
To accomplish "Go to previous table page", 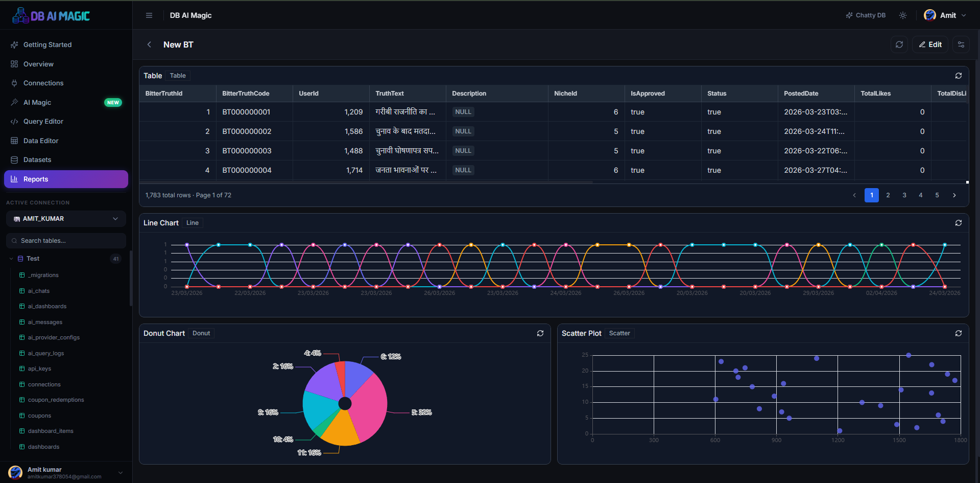I will coord(854,195).
